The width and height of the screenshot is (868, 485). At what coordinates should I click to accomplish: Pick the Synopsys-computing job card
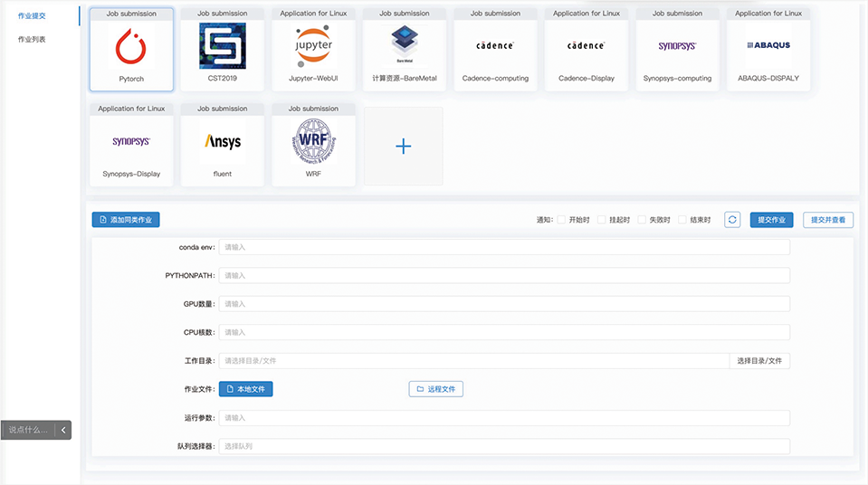pos(678,49)
